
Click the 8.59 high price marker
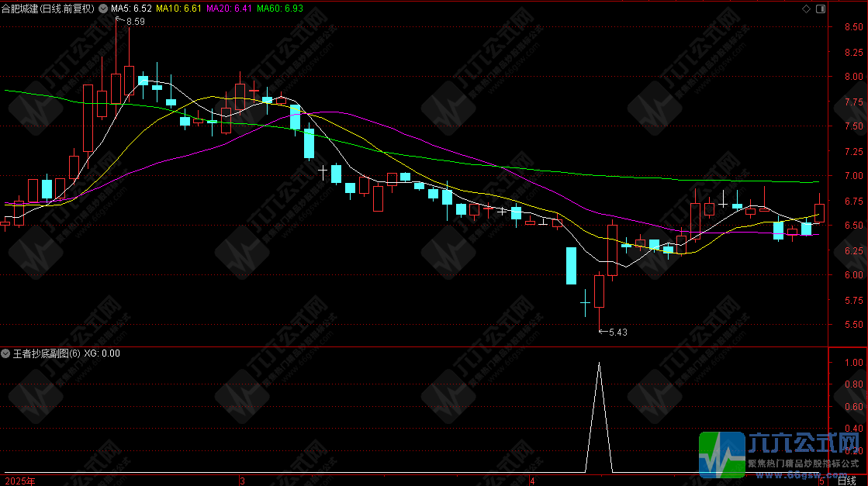pos(134,22)
